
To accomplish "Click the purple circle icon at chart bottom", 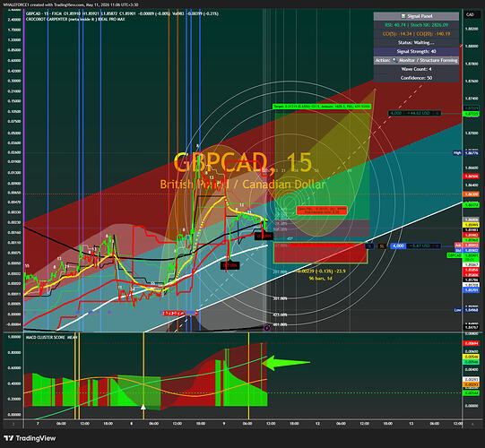I will click(267, 328).
